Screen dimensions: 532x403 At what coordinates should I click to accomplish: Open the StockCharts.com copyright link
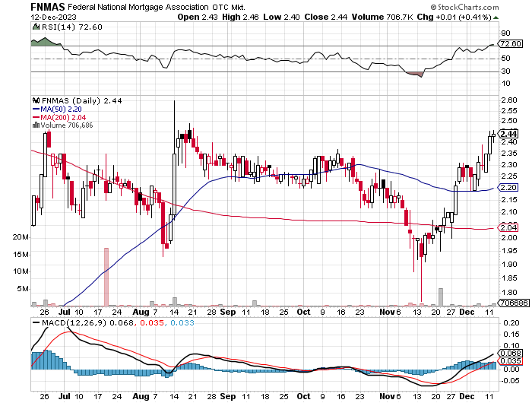[x=464, y=7]
